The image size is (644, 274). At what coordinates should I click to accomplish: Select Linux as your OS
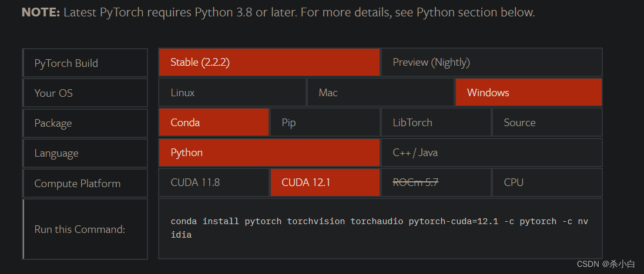point(232,92)
